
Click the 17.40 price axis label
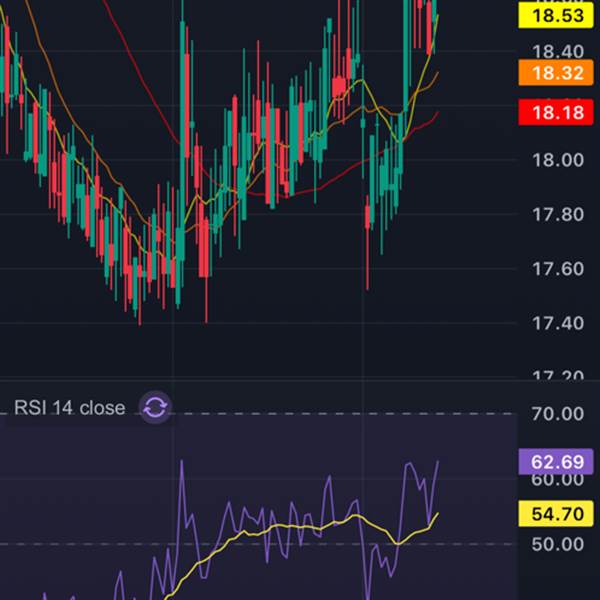(558, 323)
